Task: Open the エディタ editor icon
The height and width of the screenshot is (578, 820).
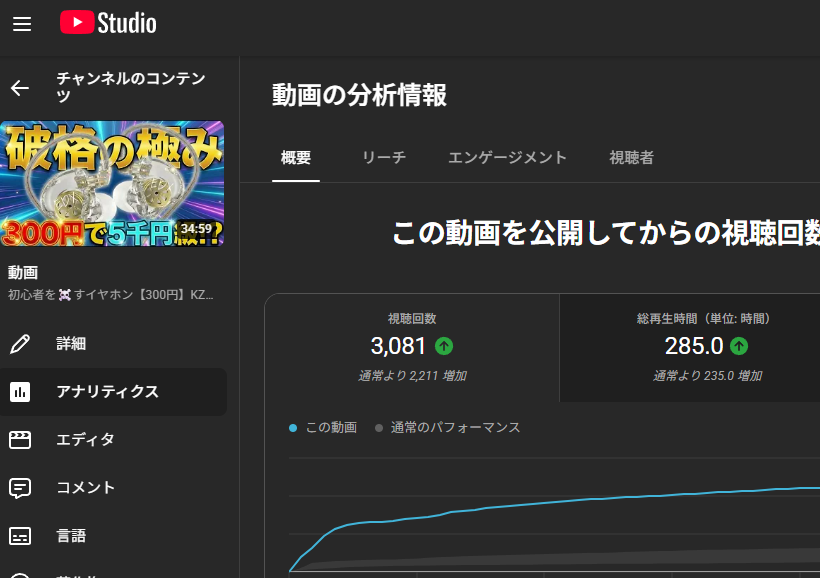Action: (19, 439)
